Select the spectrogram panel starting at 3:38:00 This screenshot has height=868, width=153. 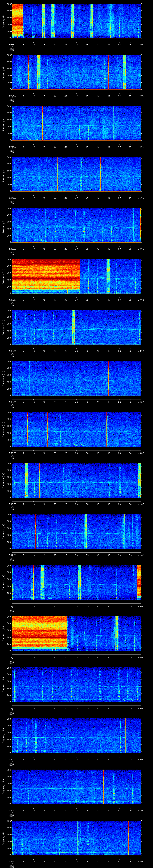(x=76, y=378)
